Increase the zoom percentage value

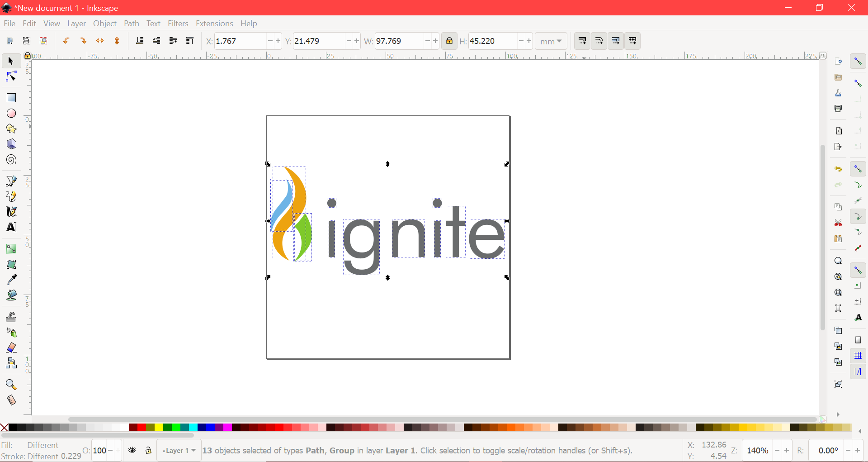(x=786, y=450)
